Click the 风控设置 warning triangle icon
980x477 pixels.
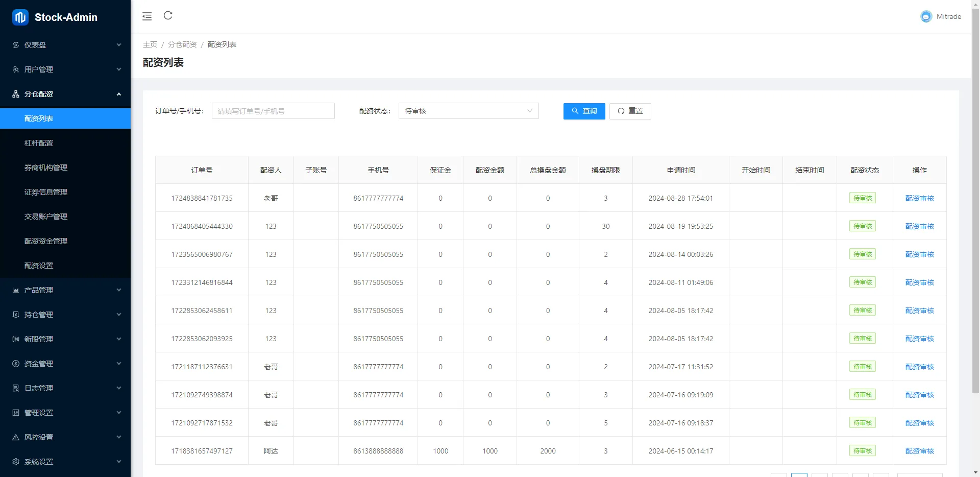click(x=16, y=437)
